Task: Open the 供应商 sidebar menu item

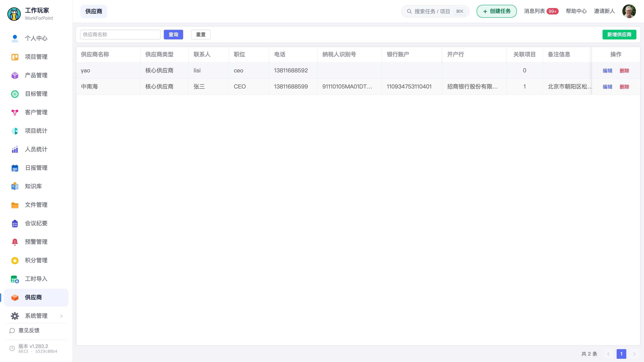Action: 36,298
